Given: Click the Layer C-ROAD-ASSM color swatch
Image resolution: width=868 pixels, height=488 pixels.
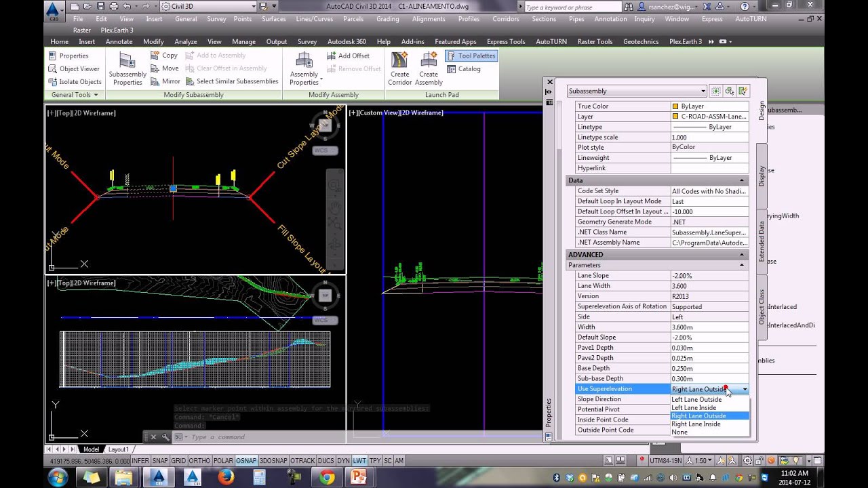Looking at the screenshot, I should (x=675, y=117).
